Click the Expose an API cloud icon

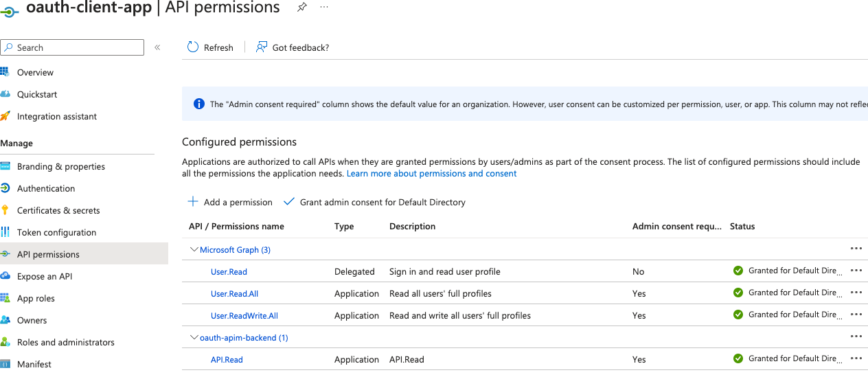(5, 276)
